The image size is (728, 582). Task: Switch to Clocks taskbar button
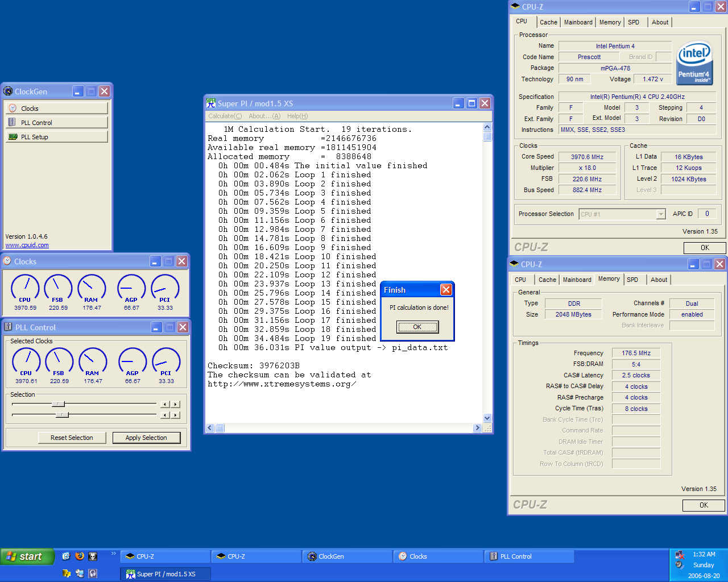(438, 556)
